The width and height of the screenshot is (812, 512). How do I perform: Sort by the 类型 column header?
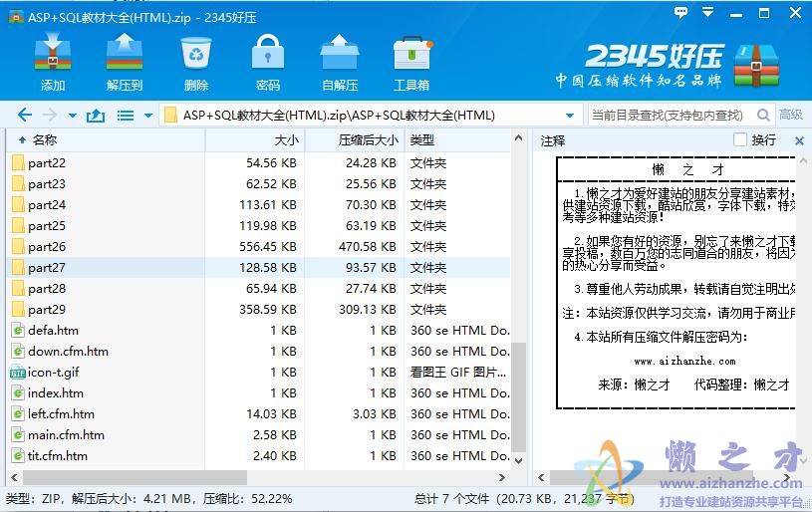tap(457, 139)
